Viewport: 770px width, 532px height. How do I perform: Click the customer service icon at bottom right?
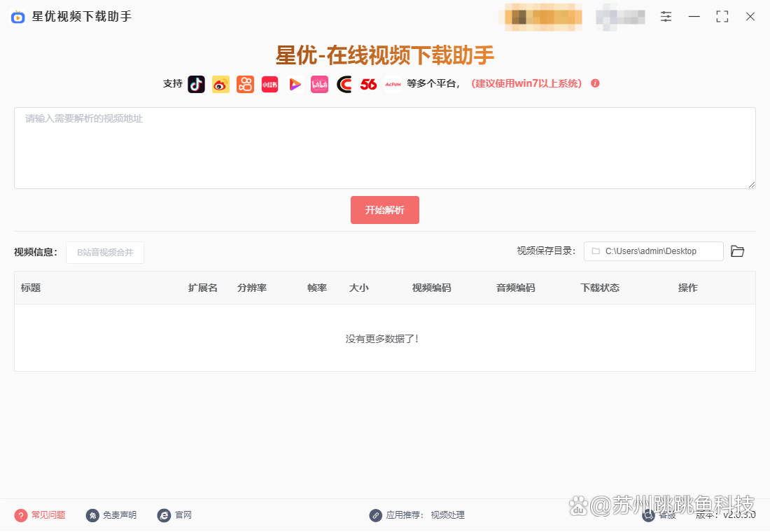coord(647,514)
